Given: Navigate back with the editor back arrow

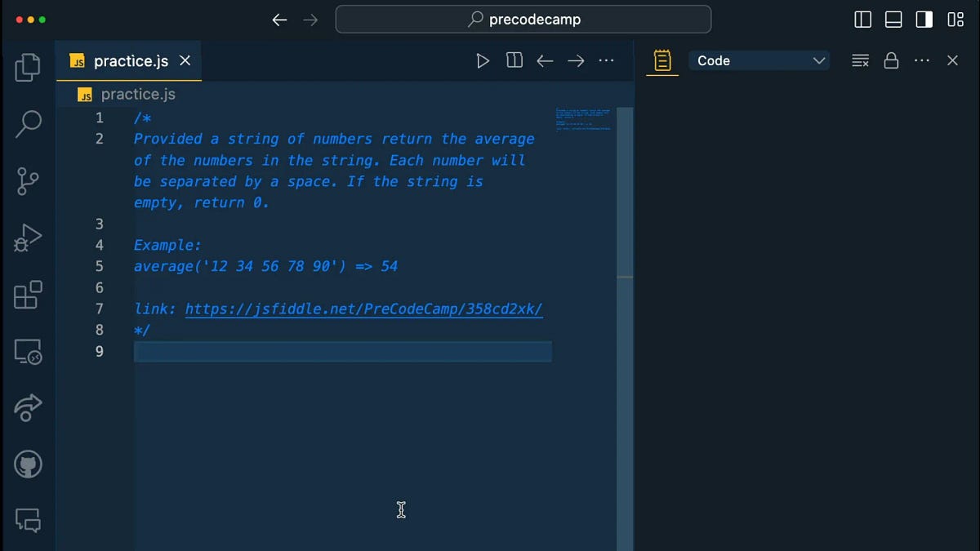Looking at the screenshot, I should tap(545, 60).
